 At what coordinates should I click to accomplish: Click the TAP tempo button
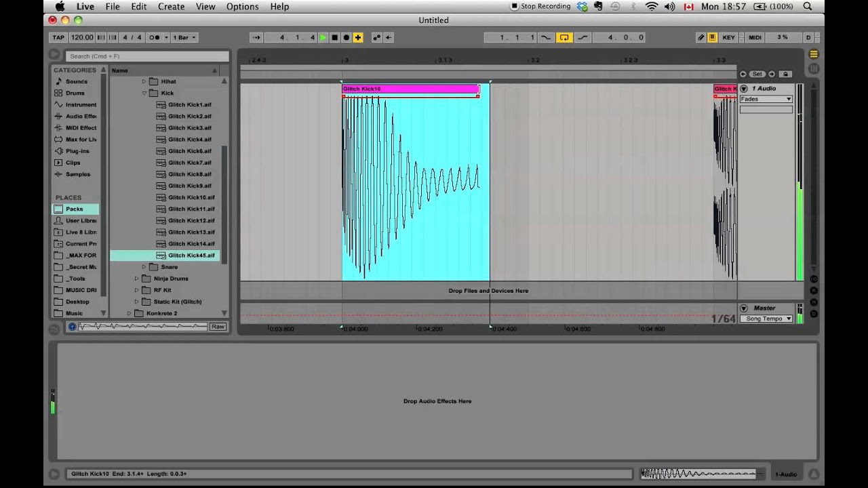click(58, 38)
